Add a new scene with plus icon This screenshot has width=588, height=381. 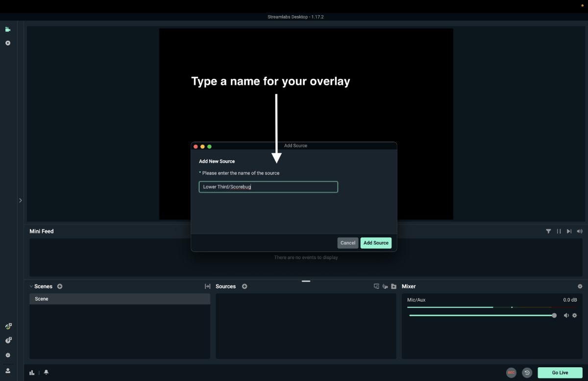coord(60,286)
